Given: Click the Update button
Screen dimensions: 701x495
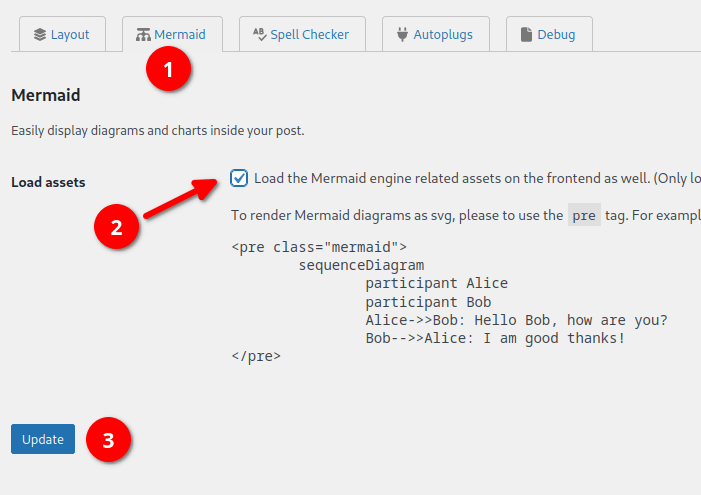Looking at the screenshot, I should pos(43,439).
